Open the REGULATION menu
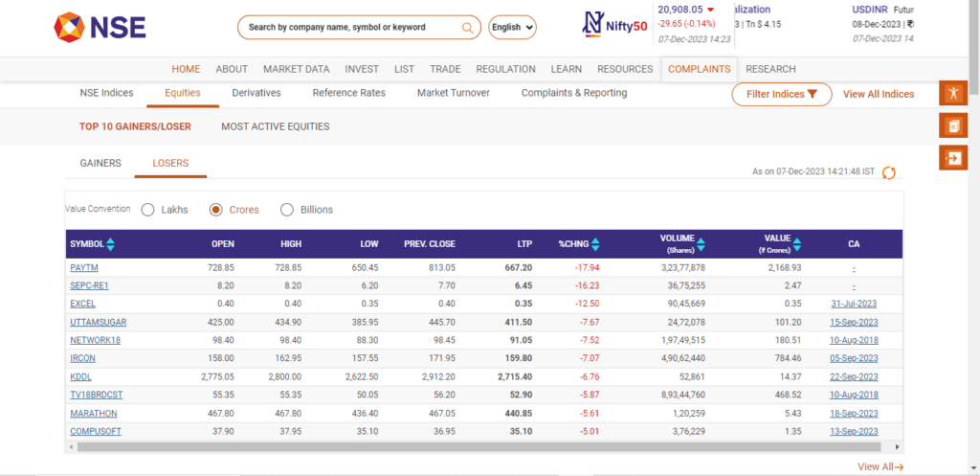Viewport: 980px width, 476px height. pos(505,69)
